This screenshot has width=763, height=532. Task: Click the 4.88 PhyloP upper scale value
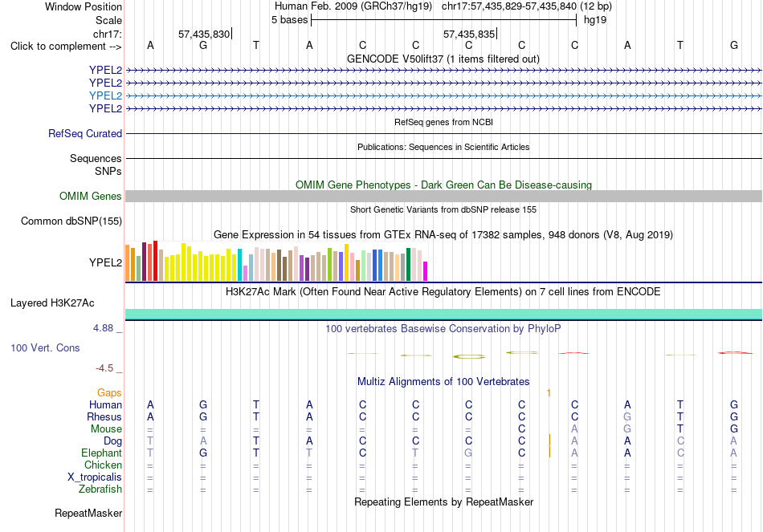pos(103,328)
